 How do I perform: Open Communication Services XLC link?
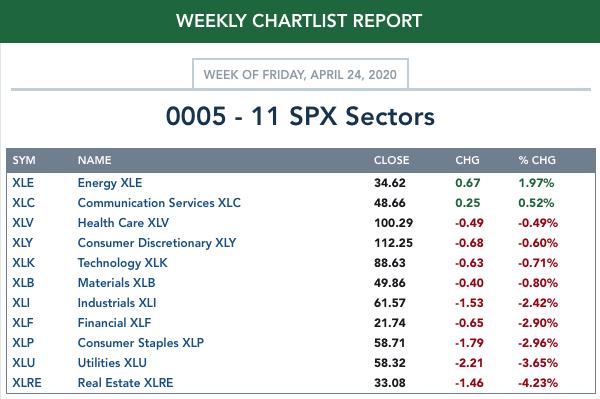tap(159, 203)
